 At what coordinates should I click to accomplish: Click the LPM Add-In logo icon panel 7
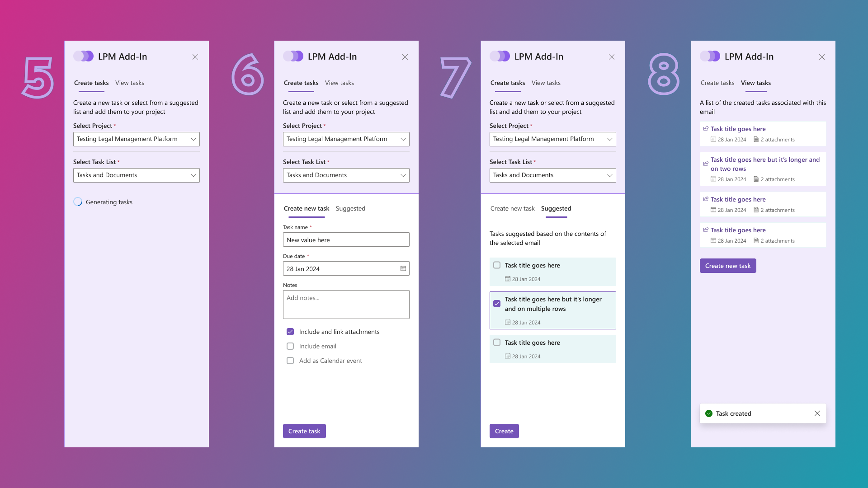coord(500,56)
